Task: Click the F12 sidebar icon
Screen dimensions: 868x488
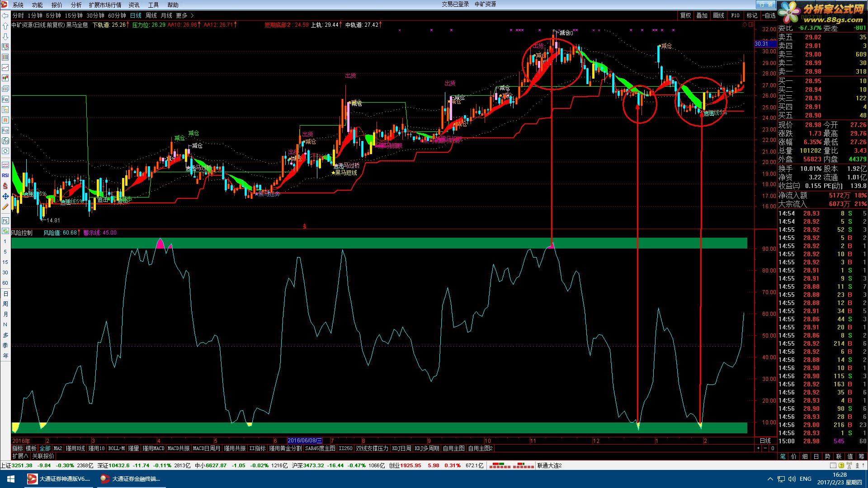Action: (5, 131)
